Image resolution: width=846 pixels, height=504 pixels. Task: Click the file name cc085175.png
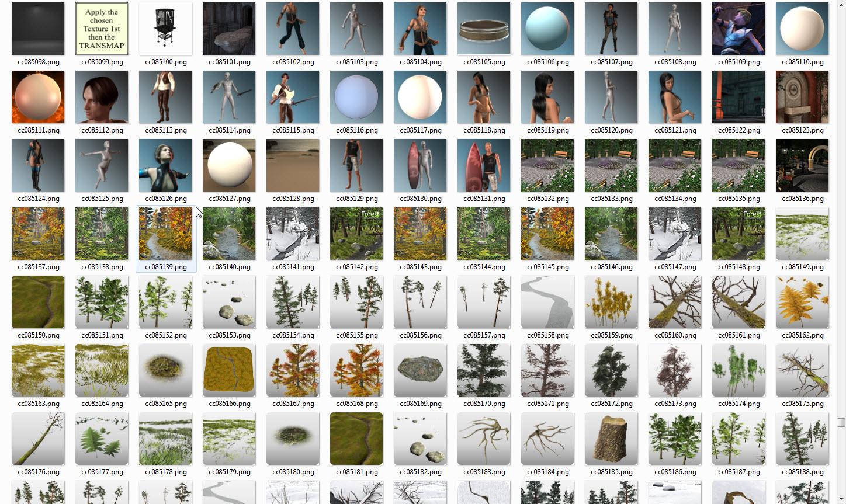pyautogui.click(x=803, y=404)
